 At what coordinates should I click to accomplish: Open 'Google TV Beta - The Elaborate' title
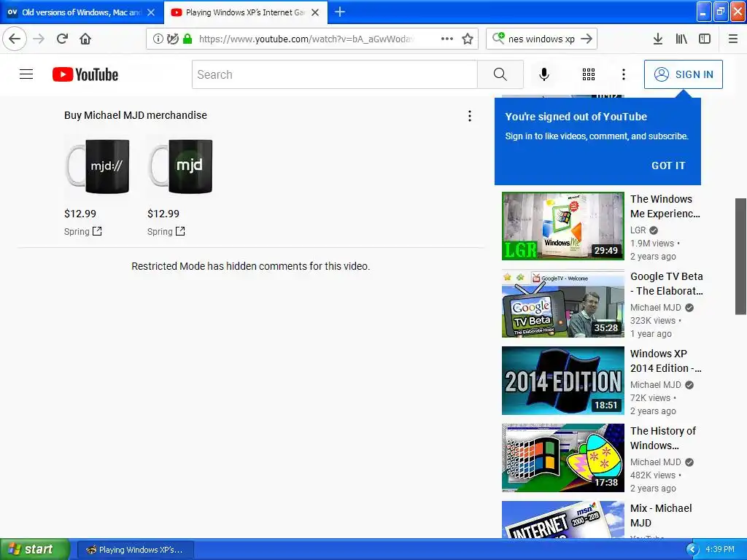click(x=667, y=284)
